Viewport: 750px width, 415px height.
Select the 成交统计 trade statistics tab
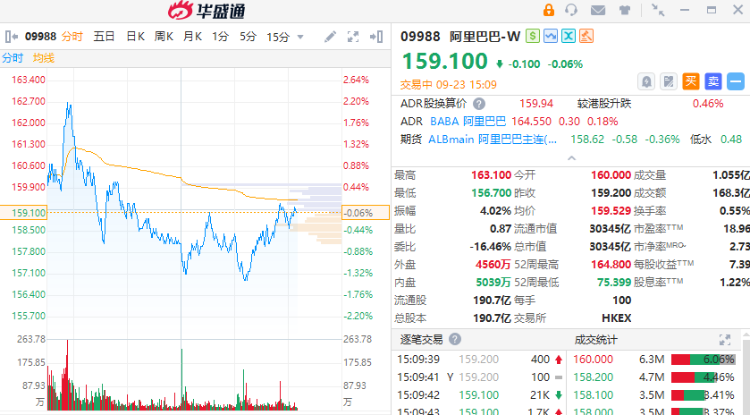click(x=596, y=340)
